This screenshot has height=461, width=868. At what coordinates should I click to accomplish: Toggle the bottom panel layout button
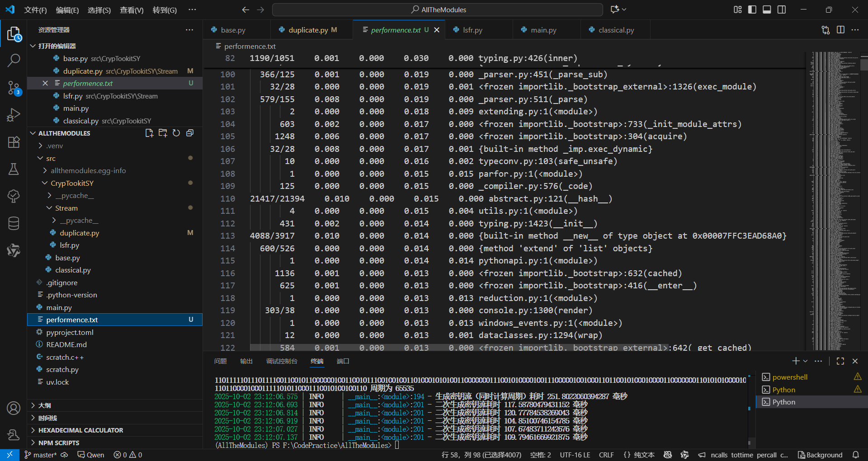767,9
